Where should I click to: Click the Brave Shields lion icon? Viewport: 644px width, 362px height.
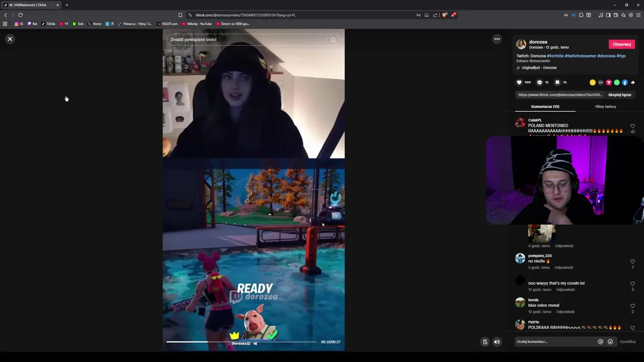(x=444, y=15)
